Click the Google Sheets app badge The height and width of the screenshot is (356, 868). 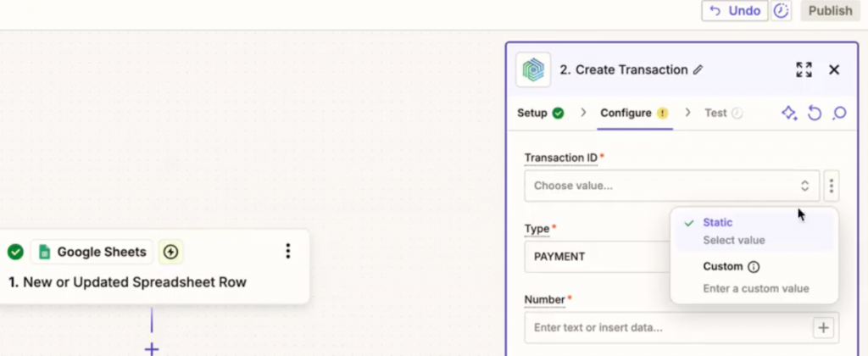pyautogui.click(x=92, y=253)
